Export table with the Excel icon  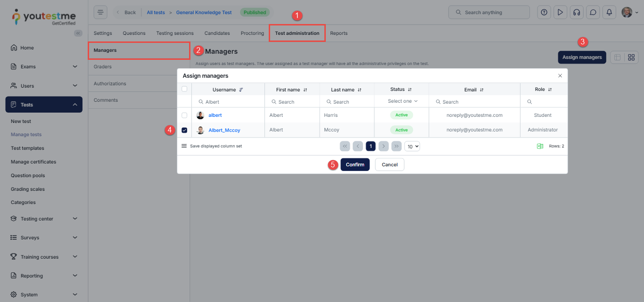click(x=540, y=146)
